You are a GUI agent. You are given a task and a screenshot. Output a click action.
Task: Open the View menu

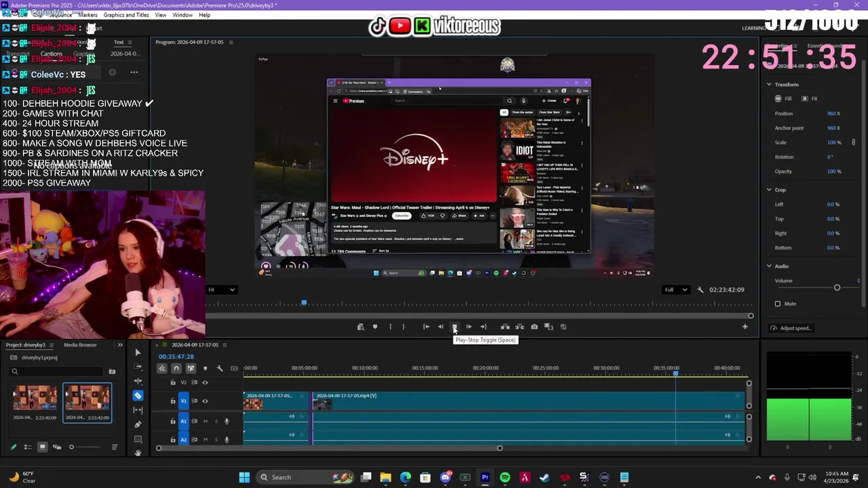coord(161,15)
